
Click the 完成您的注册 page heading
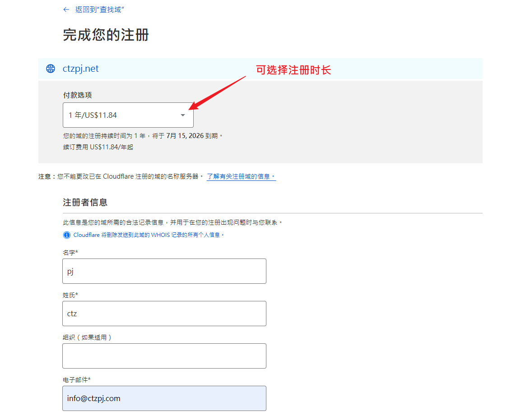point(106,35)
